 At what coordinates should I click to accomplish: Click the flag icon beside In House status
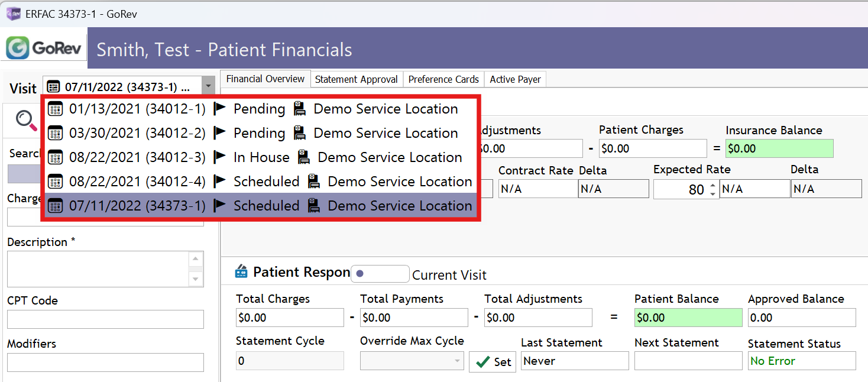pyautogui.click(x=220, y=157)
